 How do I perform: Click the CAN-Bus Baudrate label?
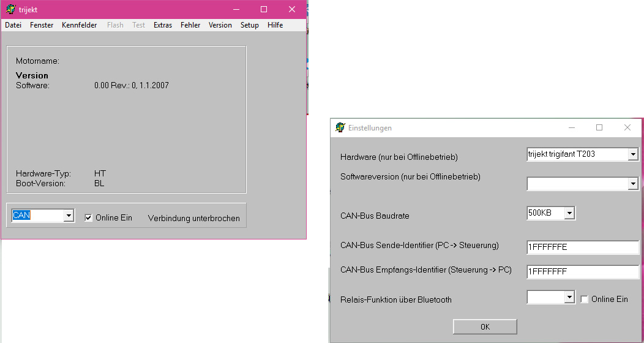tap(375, 216)
